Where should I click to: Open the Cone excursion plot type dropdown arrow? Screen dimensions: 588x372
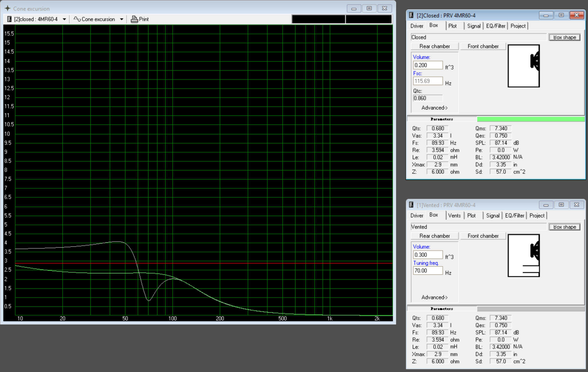pyautogui.click(x=122, y=19)
